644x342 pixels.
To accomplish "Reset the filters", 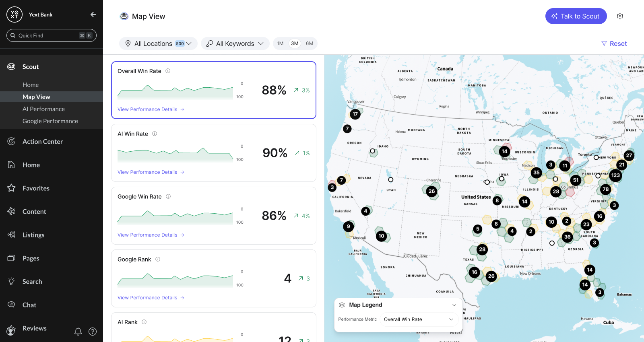I will [x=614, y=43].
